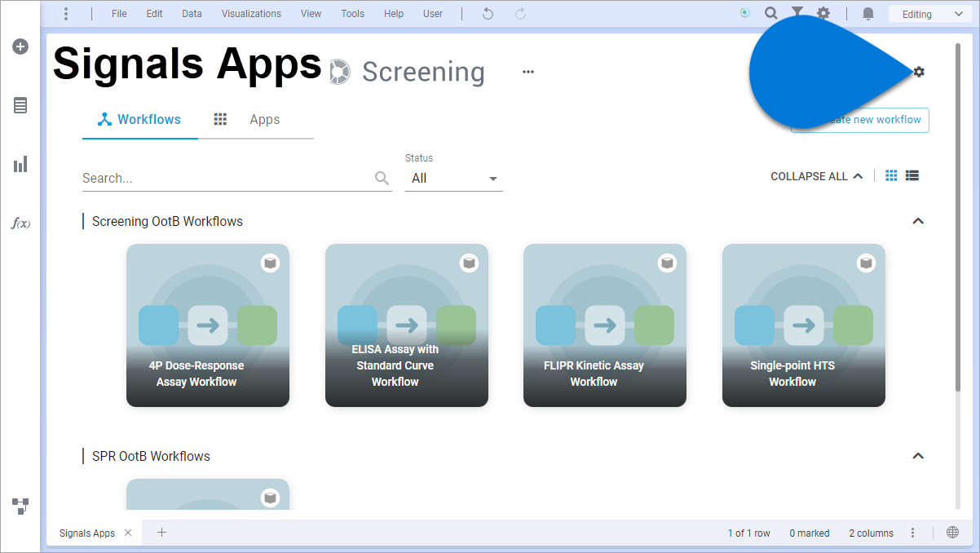Screen dimensions: 980x553
Task: Open the f(x) expressions panel
Action: (20, 223)
